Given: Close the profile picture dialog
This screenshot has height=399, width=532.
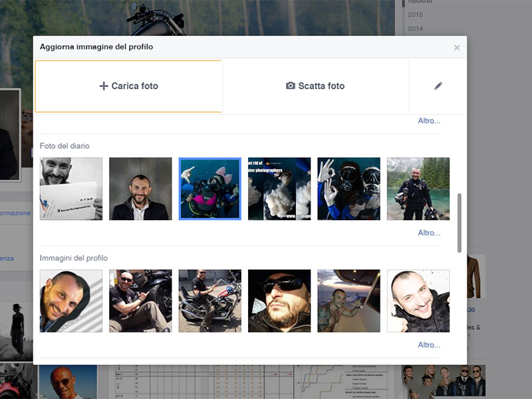Looking at the screenshot, I should pyautogui.click(x=456, y=47).
